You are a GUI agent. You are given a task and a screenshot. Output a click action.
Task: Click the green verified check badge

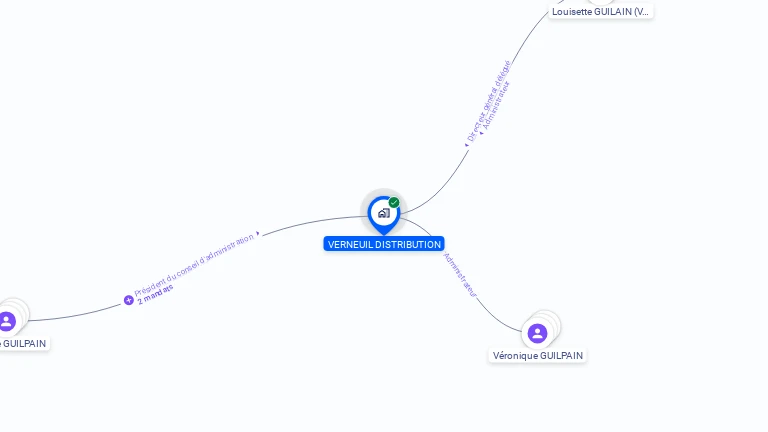tap(394, 202)
